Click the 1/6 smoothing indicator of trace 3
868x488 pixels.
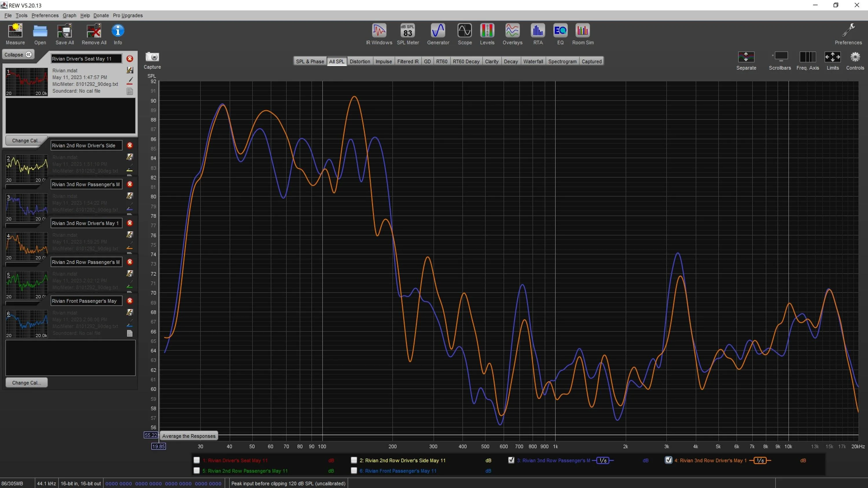coord(603,460)
